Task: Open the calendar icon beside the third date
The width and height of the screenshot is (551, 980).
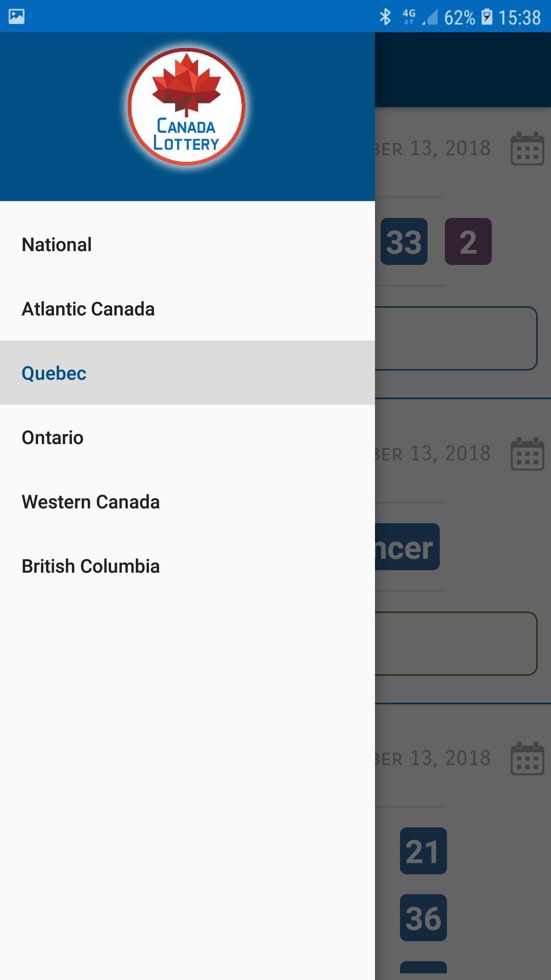Action: click(528, 758)
